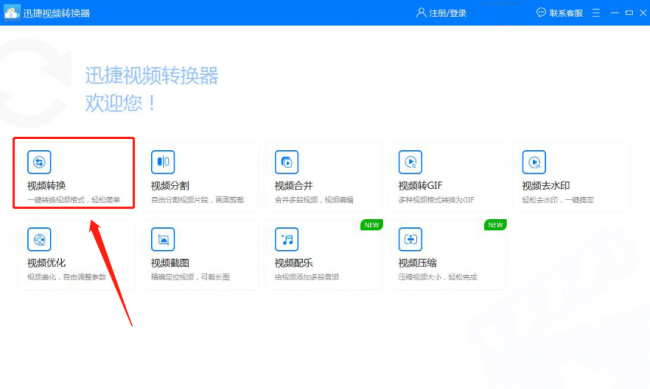Maximize the 迅捷视频转换器 window
The height and width of the screenshot is (389, 650).
point(629,13)
